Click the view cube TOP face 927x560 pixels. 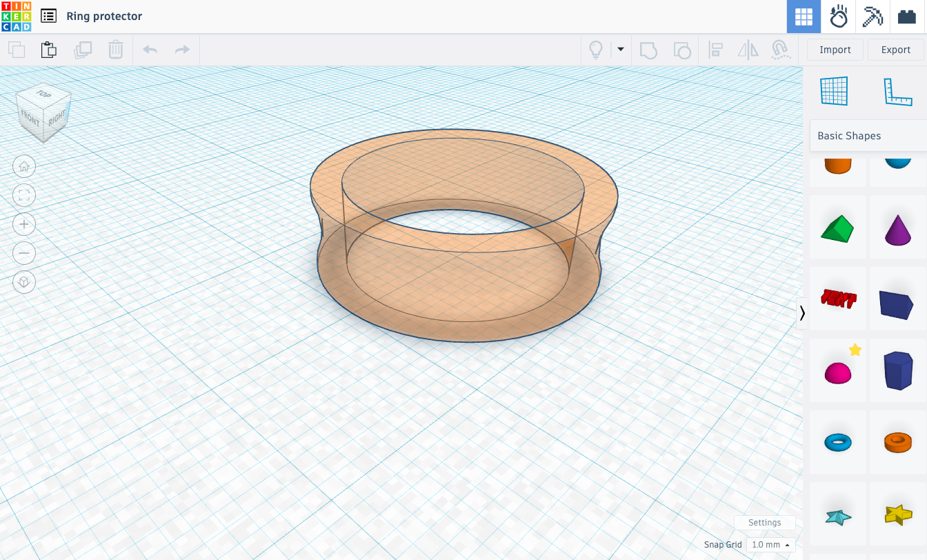(44, 94)
